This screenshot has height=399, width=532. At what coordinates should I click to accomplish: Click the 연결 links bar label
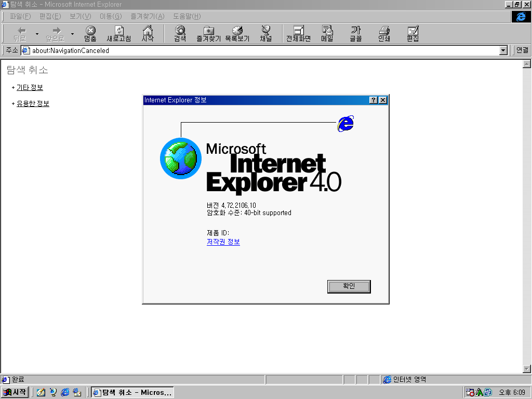(522, 50)
